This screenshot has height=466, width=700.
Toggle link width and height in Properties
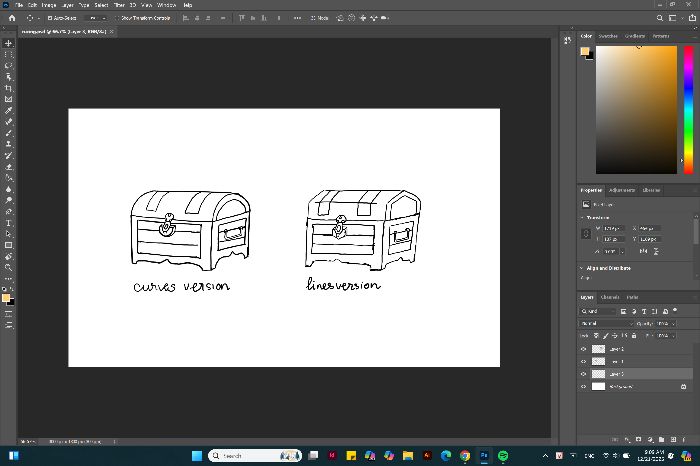586,233
